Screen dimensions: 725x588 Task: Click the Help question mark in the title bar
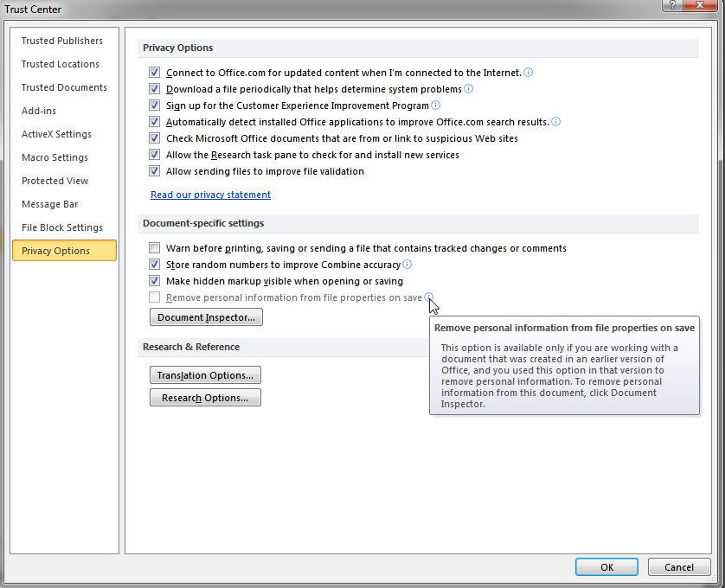(672, 6)
